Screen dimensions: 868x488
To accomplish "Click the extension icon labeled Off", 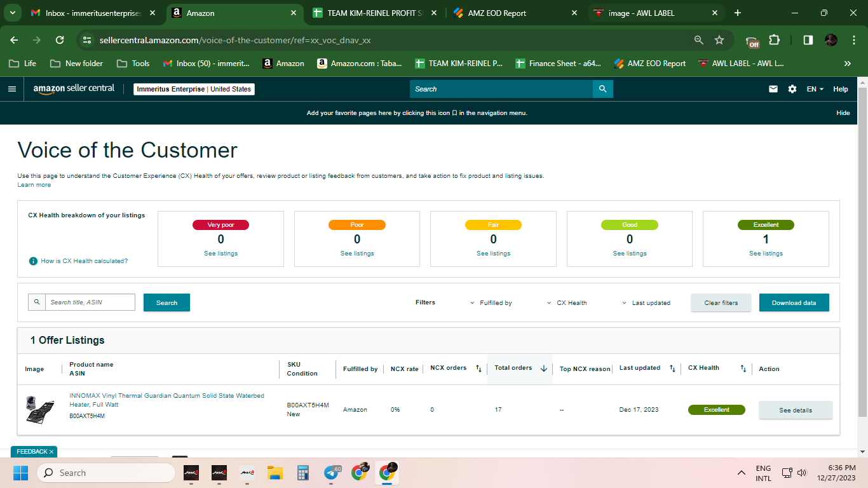I will coord(752,41).
